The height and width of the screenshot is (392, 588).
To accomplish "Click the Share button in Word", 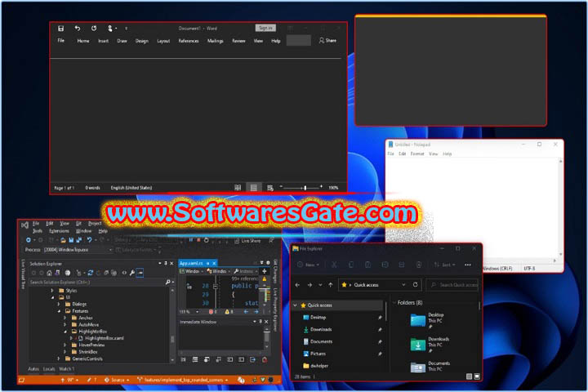I will 327,41.
